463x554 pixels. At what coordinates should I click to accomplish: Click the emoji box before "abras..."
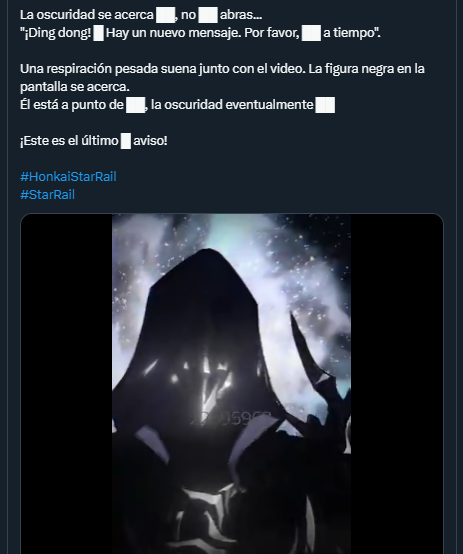208,15
